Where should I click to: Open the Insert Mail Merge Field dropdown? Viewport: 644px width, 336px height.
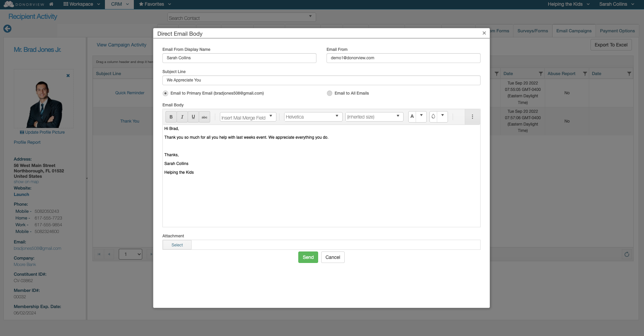[x=248, y=117]
